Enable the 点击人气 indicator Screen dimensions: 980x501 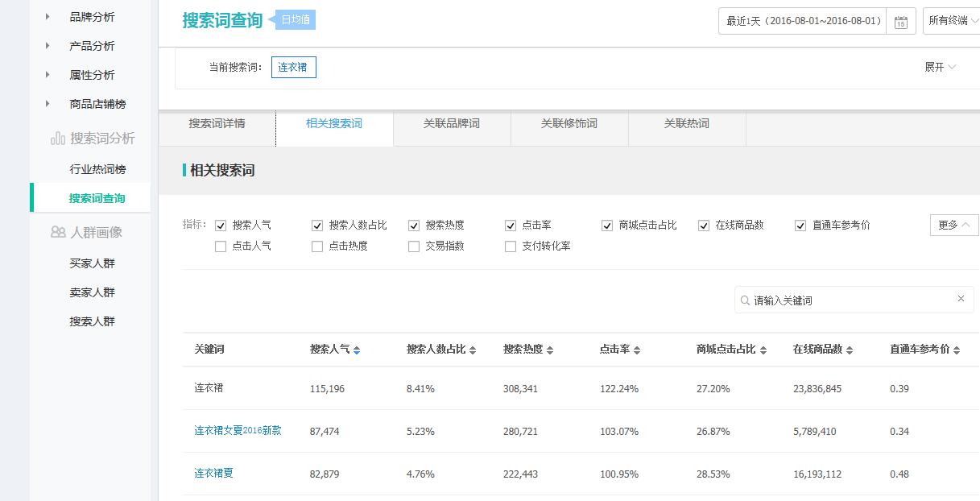(221, 246)
